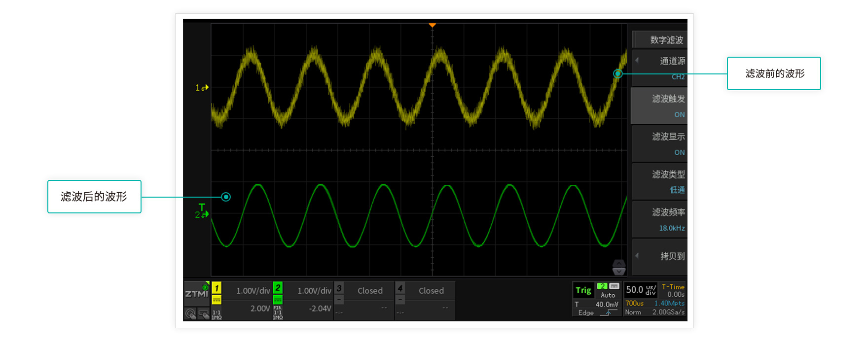The height and width of the screenshot is (345, 868).
Task: Open the 滤波频率 18.0kHz setting
Action: (659, 219)
